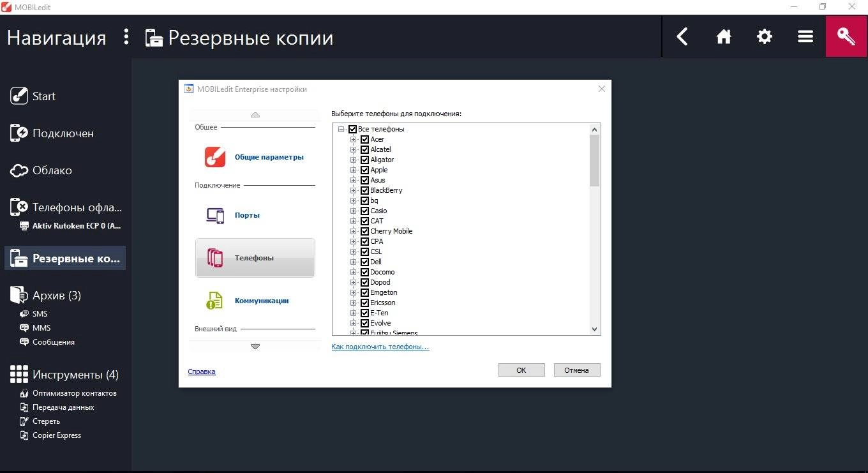Click the Порты devices icon

coord(215,215)
